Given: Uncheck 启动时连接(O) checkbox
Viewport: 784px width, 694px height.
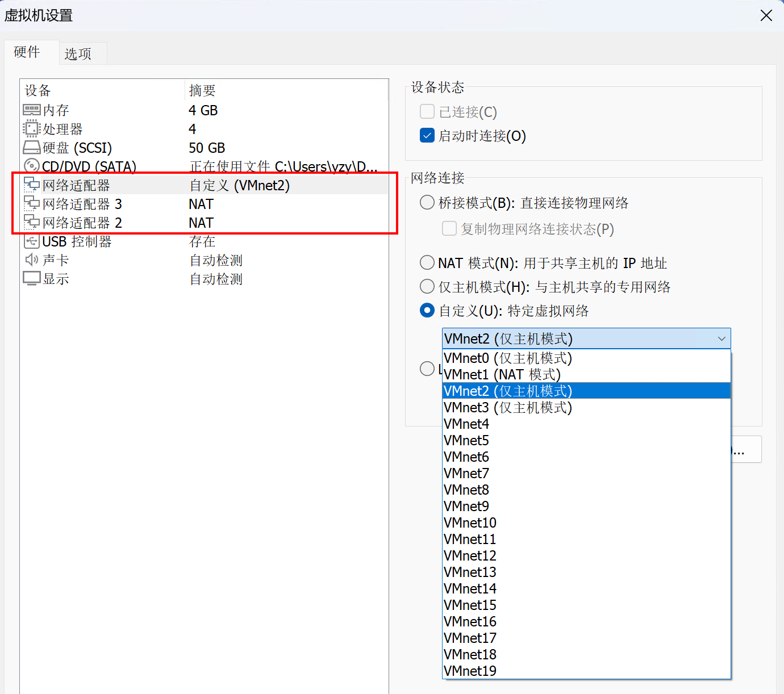Looking at the screenshot, I should [x=427, y=135].
